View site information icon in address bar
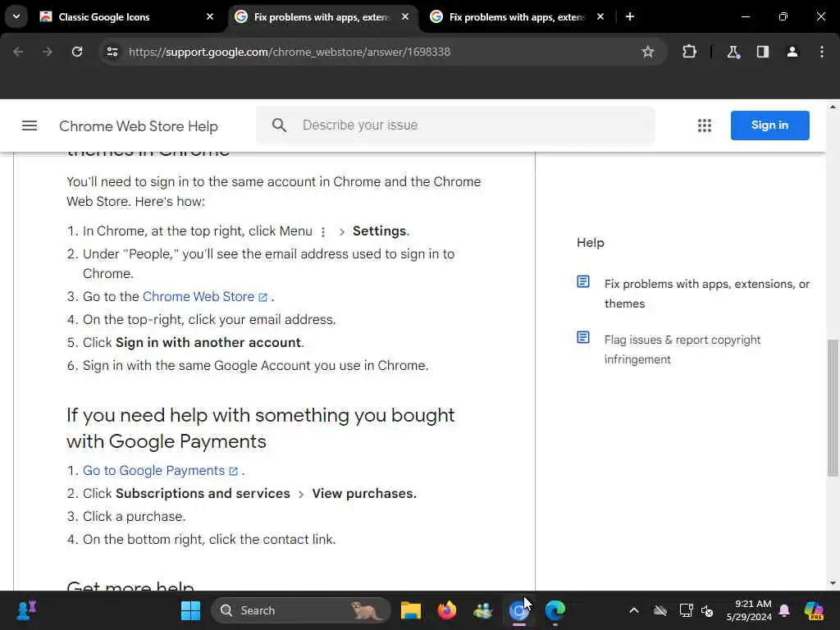This screenshot has width=840, height=630. tap(112, 52)
